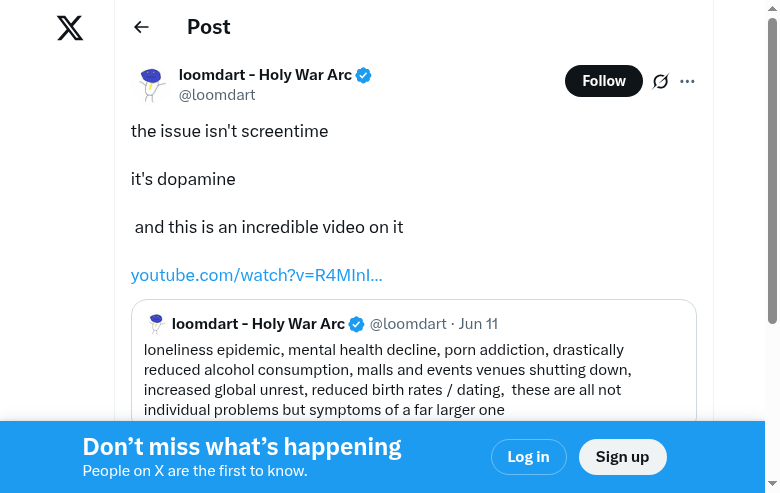
Task: Click the X logo icon
Action: [70, 28]
